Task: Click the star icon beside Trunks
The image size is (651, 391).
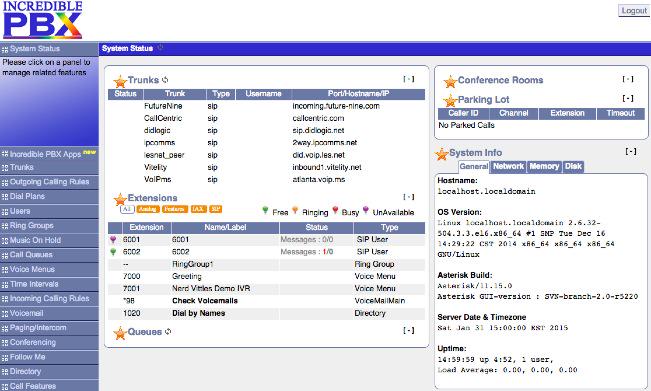Action: click(x=120, y=81)
